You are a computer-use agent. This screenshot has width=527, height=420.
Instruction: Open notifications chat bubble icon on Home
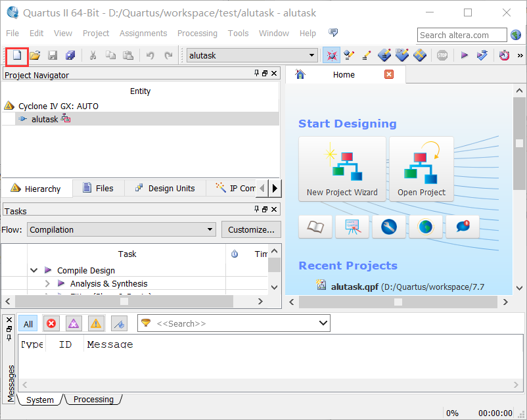pos(463,227)
